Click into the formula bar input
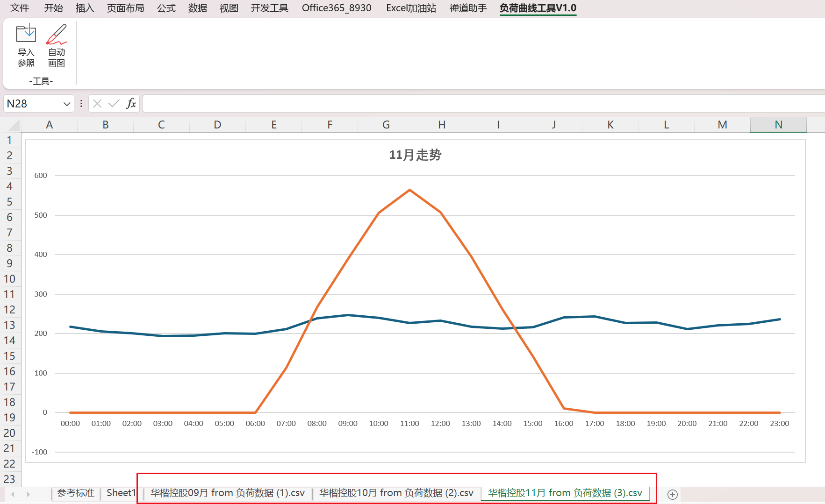 click(484, 104)
